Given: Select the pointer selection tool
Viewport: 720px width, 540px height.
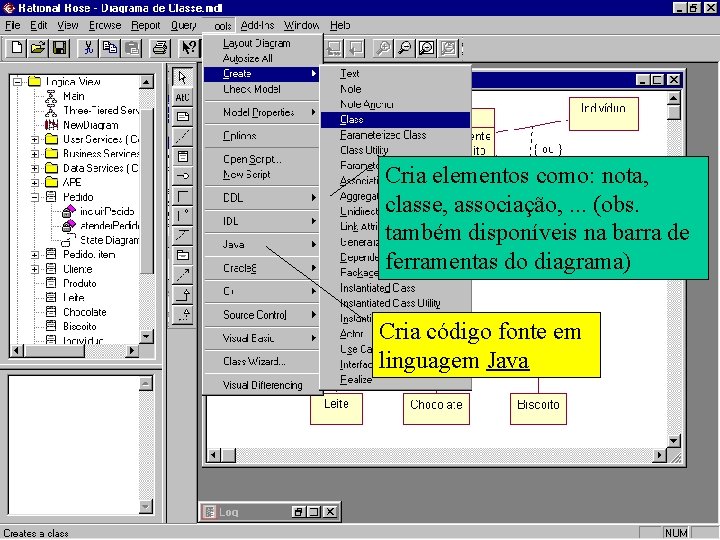Looking at the screenshot, I should pyautogui.click(x=183, y=77).
